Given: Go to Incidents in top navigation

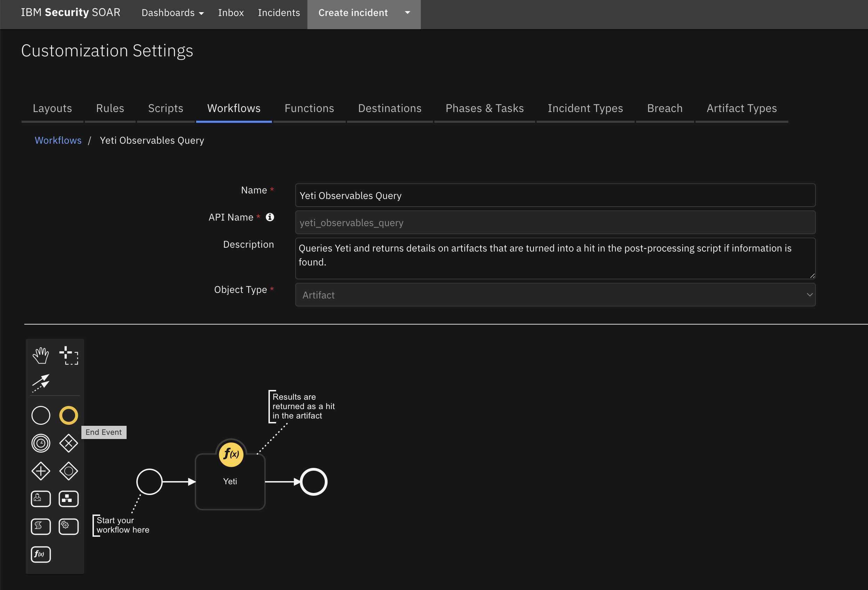Looking at the screenshot, I should (x=279, y=13).
